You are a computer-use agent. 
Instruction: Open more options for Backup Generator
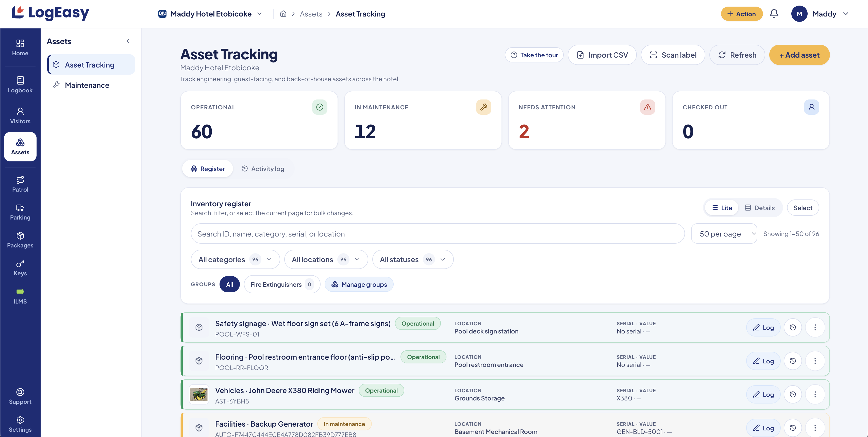815,428
